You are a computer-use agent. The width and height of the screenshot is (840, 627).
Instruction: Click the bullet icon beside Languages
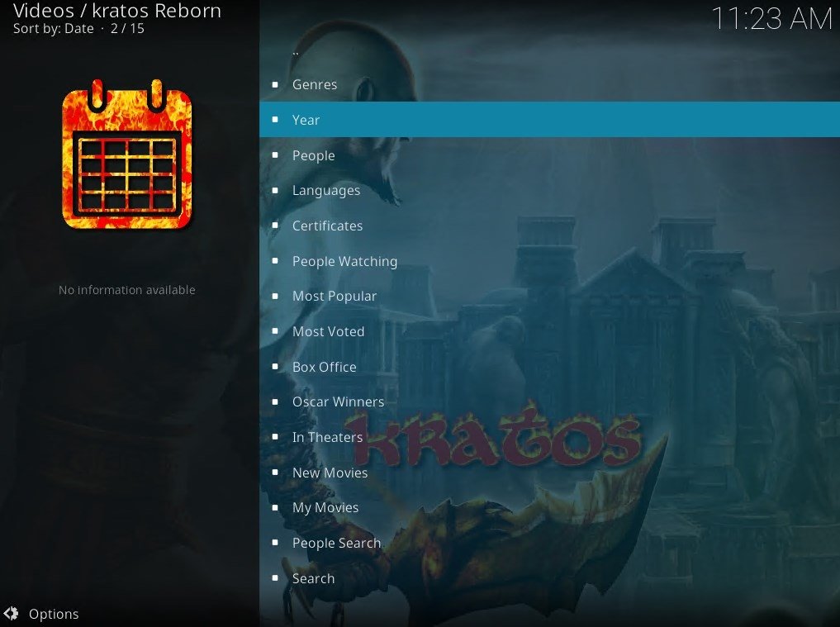pyautogui.click(x=275, y=190)
